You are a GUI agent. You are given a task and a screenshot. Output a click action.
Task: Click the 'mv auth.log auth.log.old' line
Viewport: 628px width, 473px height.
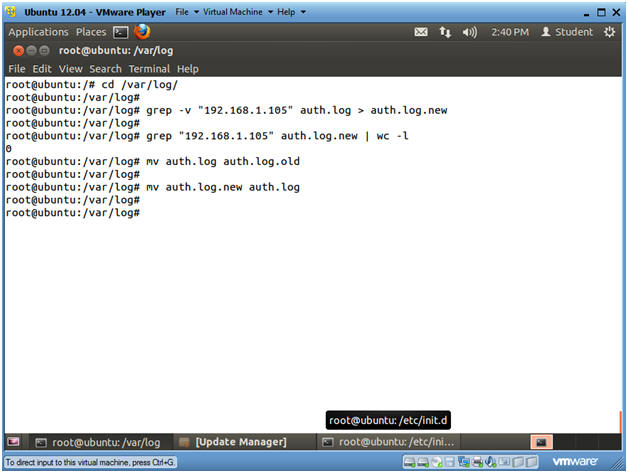point(153,161)
